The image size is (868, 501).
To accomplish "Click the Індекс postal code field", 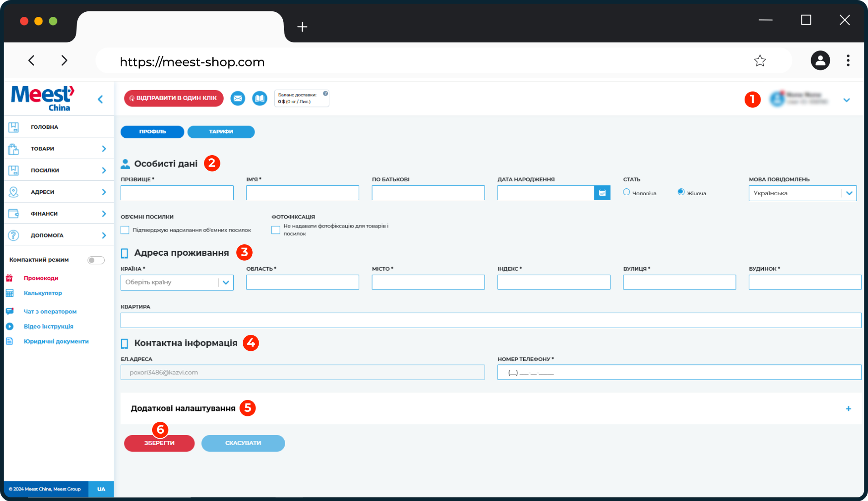I will pos(554,282).
